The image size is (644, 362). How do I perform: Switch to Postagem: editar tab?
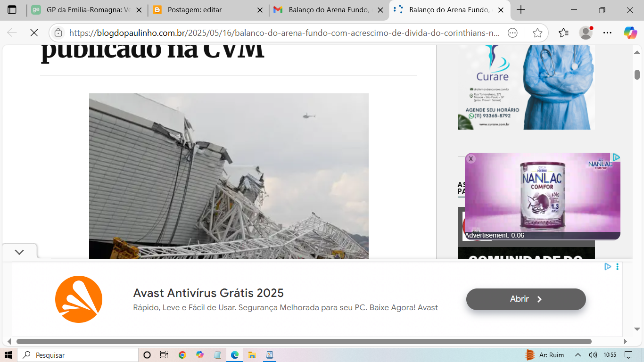tap(208, 10)
